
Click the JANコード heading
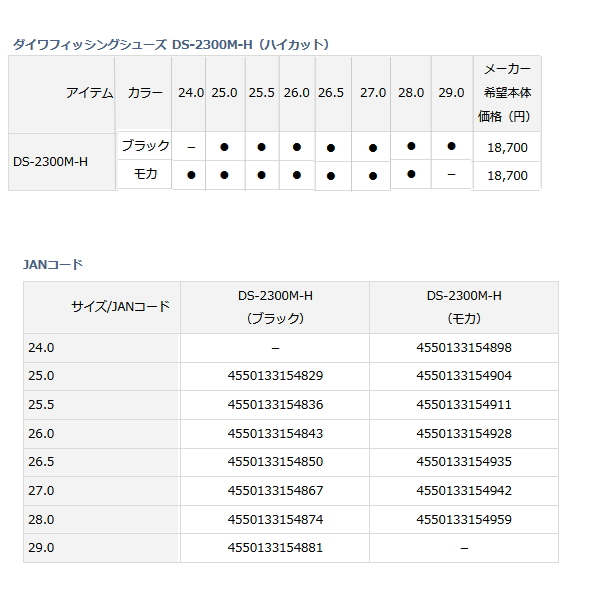click(x=53, y=264)
